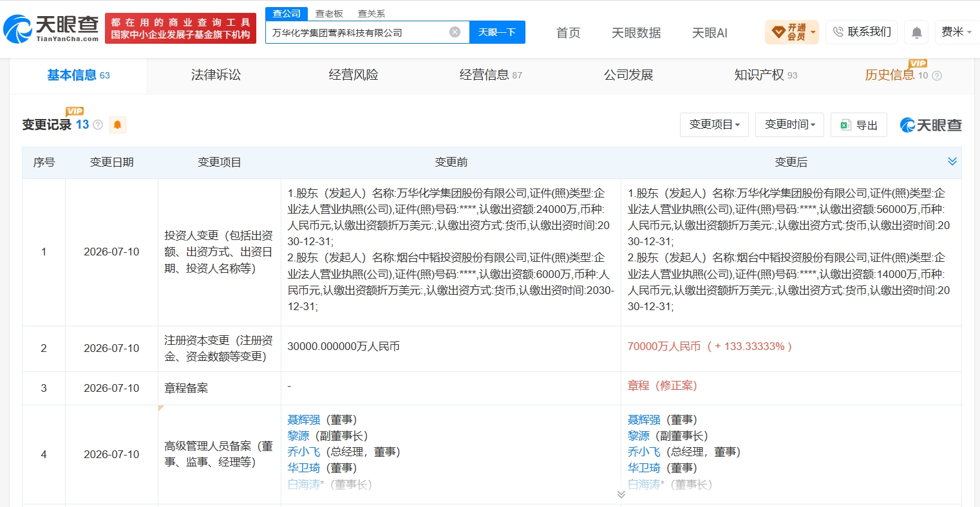The image size is (980, 507).
Task: Click the 变更项目 column header
Action: [219, 162]
